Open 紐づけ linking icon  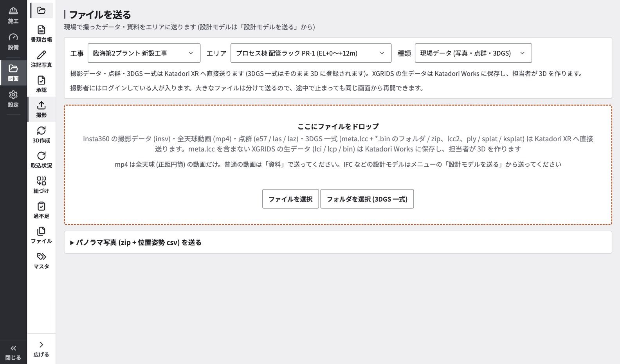tap(41, 185)
